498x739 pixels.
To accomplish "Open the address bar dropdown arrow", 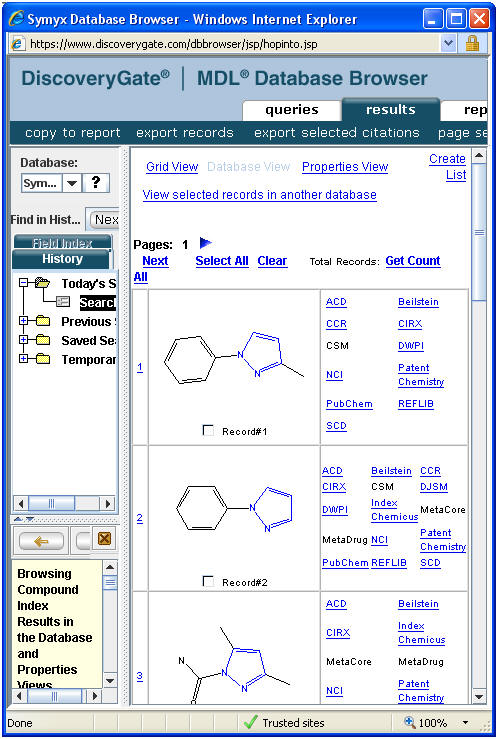I will point(448,44).
